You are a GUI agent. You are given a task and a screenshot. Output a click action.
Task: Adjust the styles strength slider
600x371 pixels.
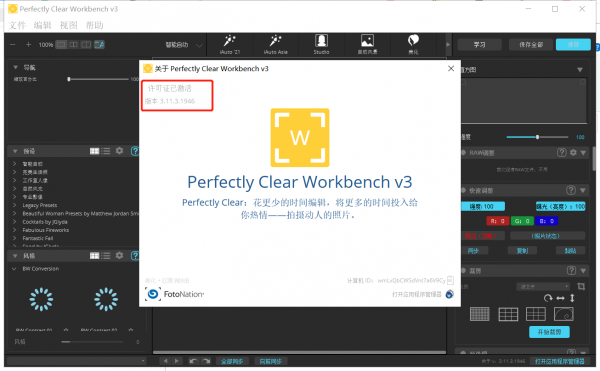click(x=92, y=342)
